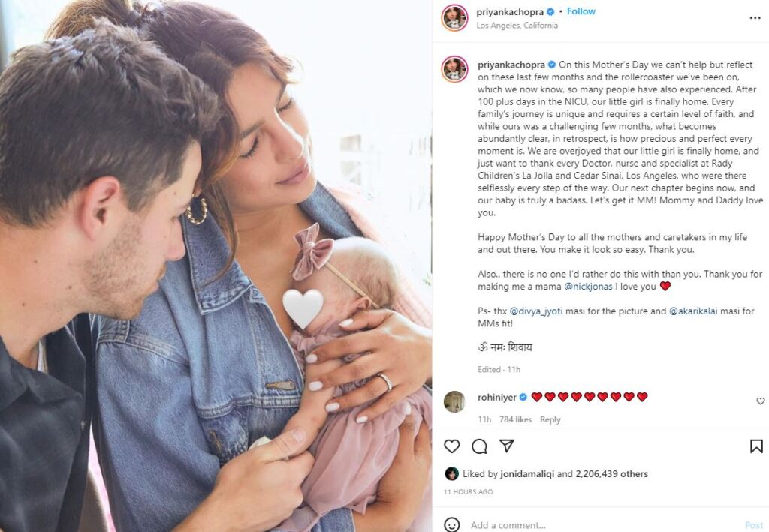Open the @nickjonas mention link
The image size is (769, 532).
click(x=588, y=287)
